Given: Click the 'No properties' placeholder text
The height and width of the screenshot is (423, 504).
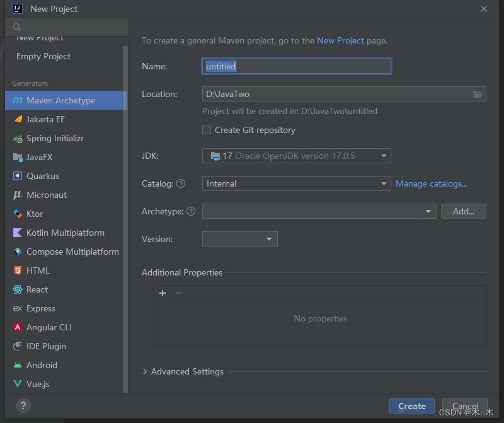Looking at the screenshot, I should [x=320, y=318].
